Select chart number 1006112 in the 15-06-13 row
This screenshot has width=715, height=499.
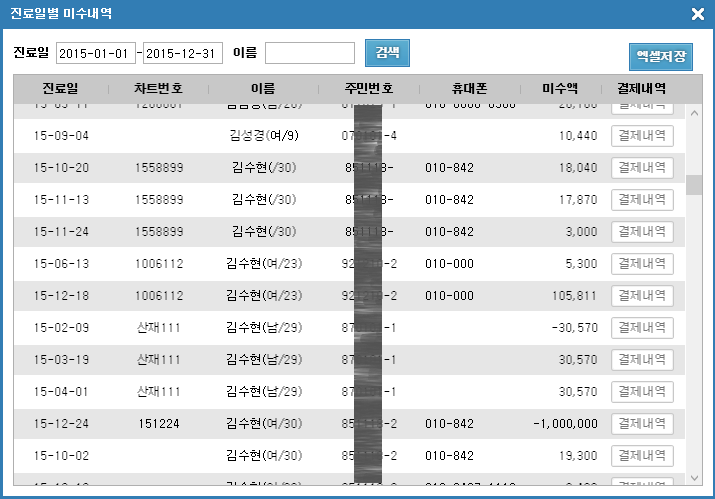pos(159,264)
